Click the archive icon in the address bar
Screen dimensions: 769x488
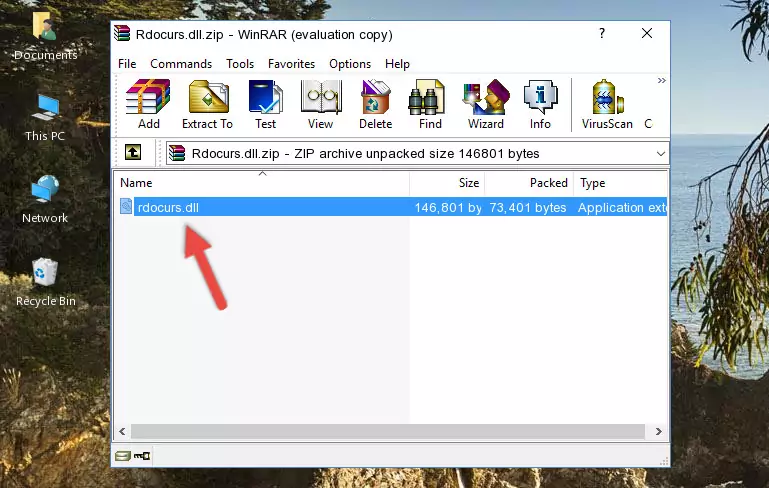177,153
